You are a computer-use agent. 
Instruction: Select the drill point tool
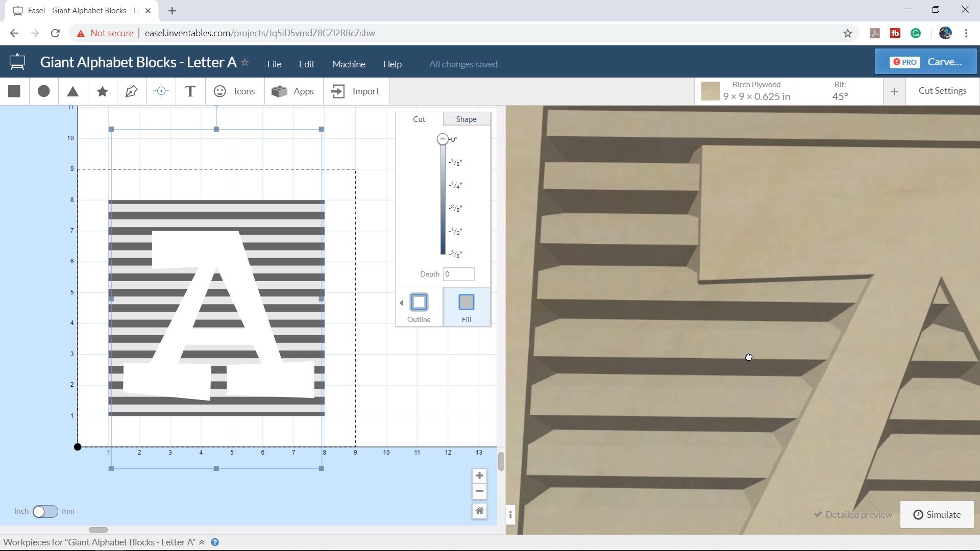(x=161, y=91)
